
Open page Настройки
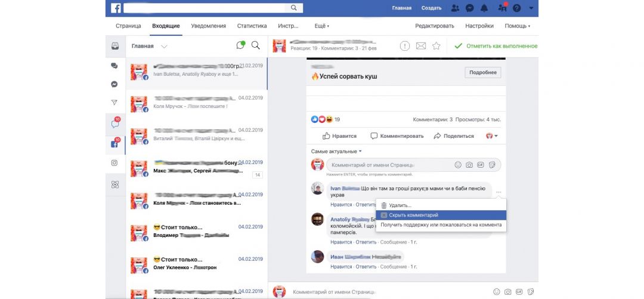click(x=479, y=26)
